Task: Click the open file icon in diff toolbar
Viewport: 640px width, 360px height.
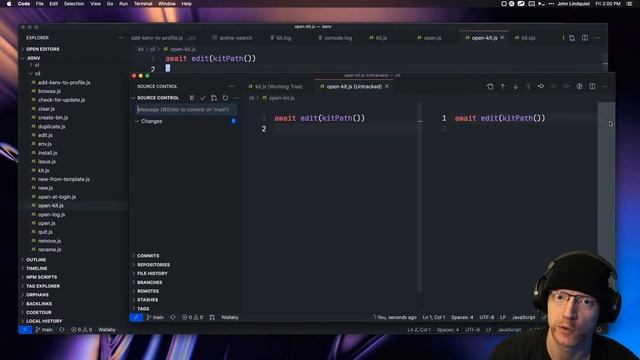Action: pos(490,87)
